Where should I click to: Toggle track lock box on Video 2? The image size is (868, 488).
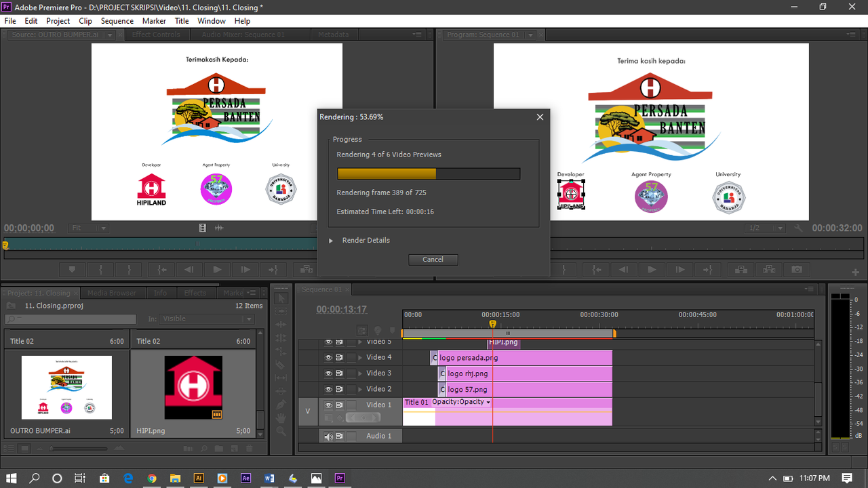[351, 390]
